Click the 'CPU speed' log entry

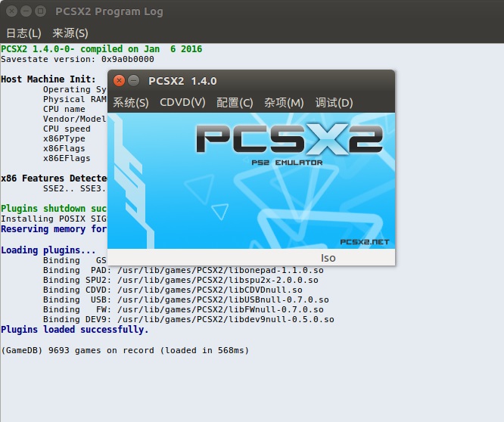[67, 129]
